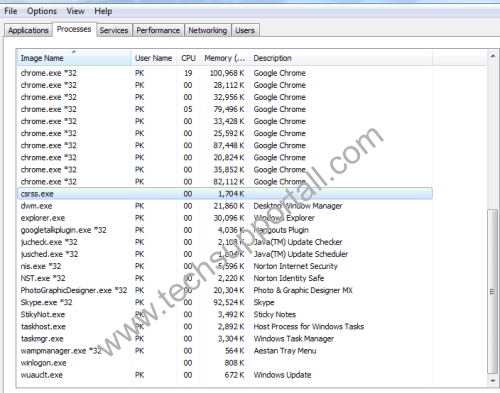Click the Desktop Window Manager description
The image size is (500, 393).
click(298, 206)
